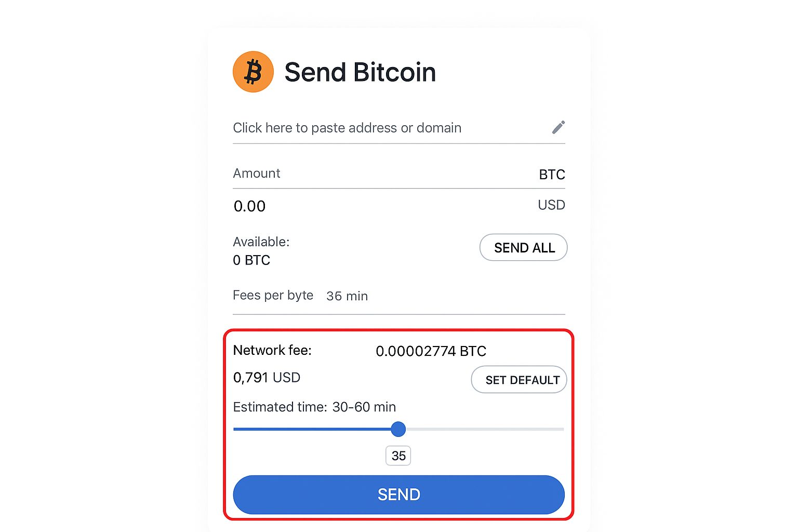798x532 pixels.
Task: Click the blue SEND button
Action: tap(399, 495)
